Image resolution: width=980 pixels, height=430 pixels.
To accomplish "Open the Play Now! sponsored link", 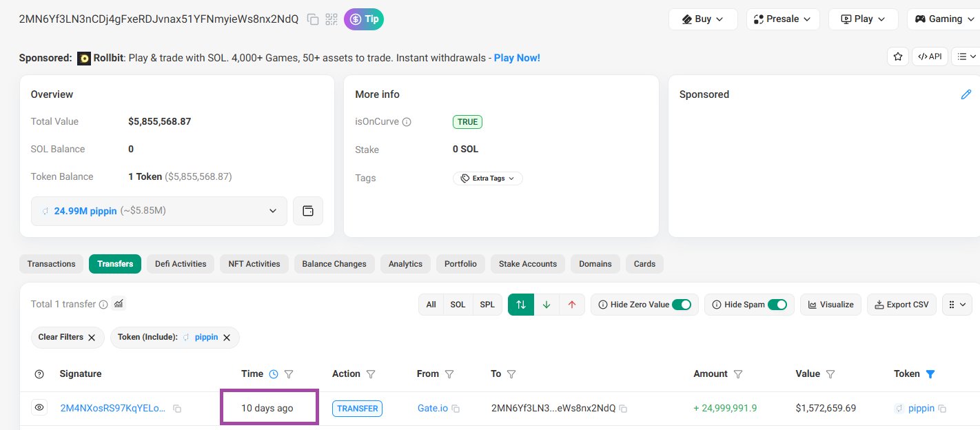I will tap(517, 58).
